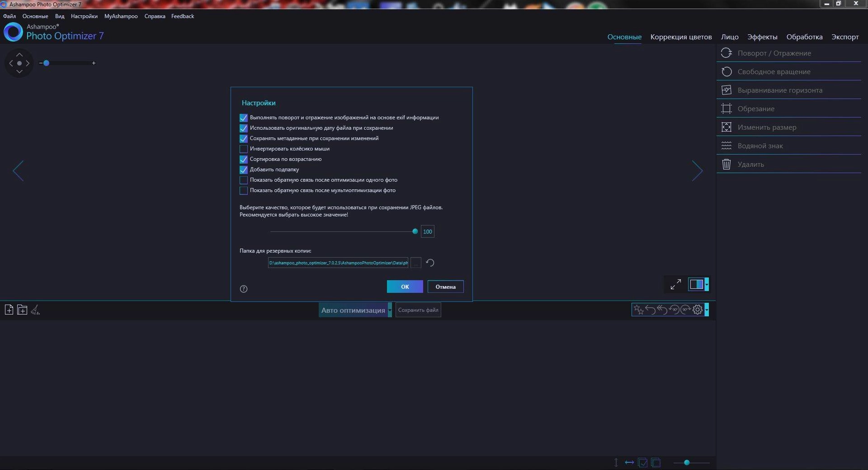This screenshot has height=470, width=868.
Task: Click the browse '...' button for backup folder
Action: 415,263
